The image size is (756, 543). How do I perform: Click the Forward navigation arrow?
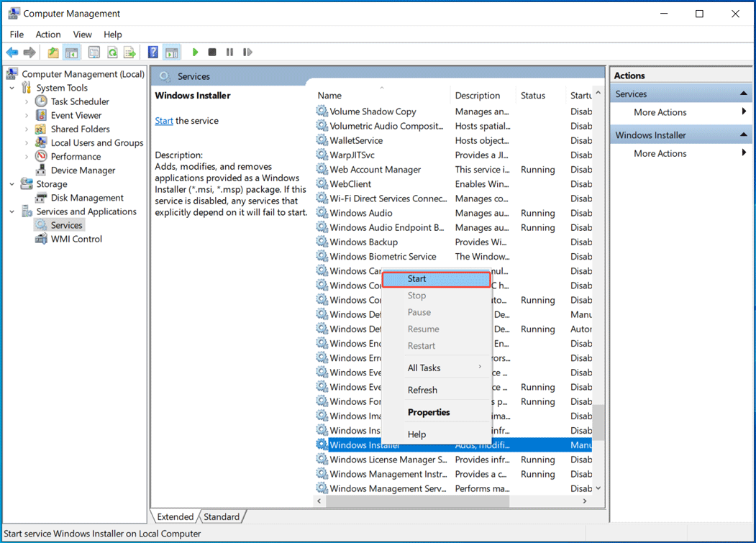pyautogui.click(x=29, y=52)
